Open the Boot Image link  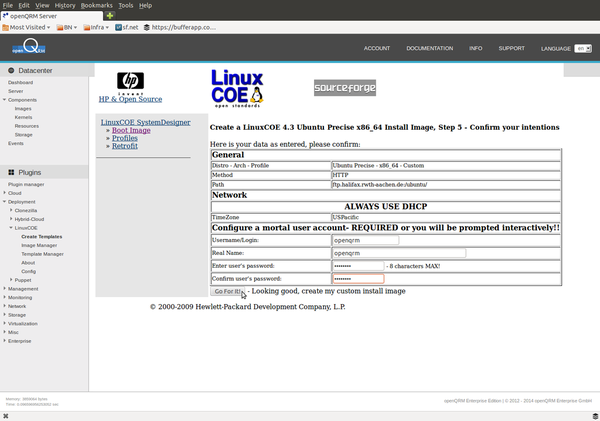(131, 130)
